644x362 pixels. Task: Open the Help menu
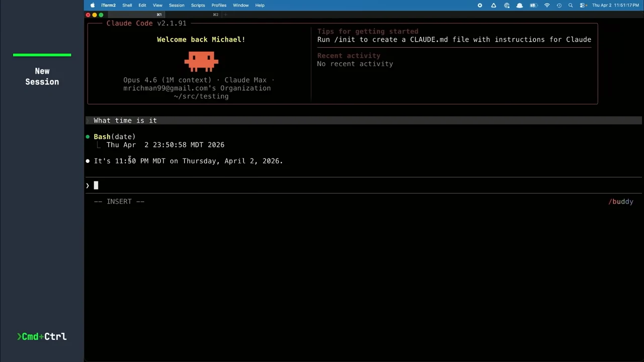point(260,5)
